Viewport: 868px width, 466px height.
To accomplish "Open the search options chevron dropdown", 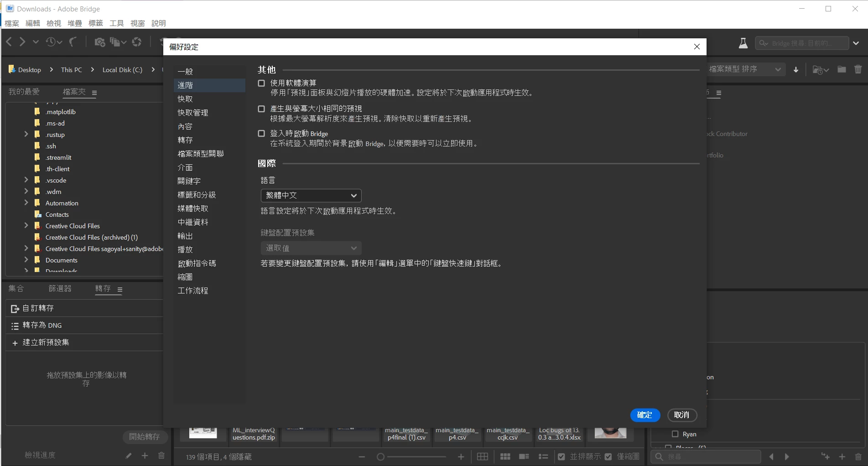I will click(856, 43).
